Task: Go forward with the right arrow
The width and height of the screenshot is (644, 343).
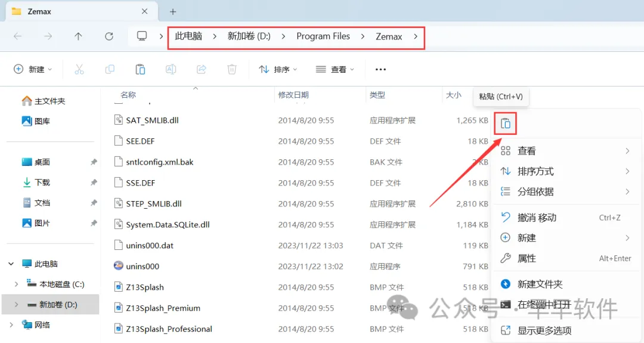Action: 48,36
